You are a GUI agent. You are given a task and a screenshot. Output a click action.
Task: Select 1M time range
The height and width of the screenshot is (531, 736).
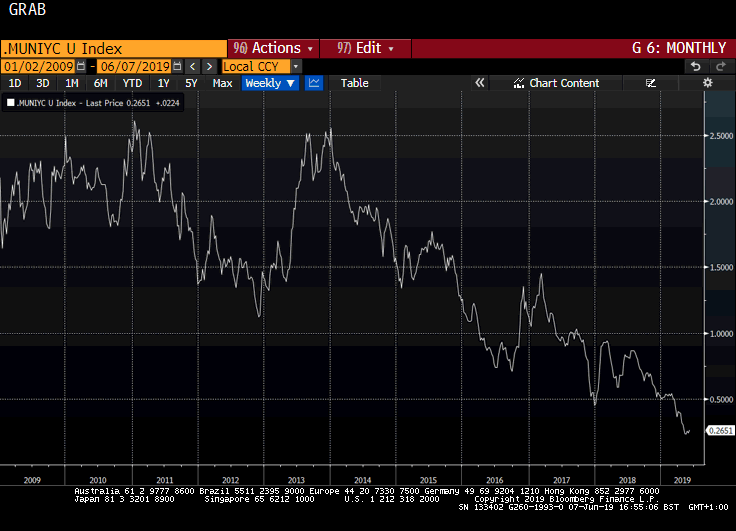tap(71, 83)
